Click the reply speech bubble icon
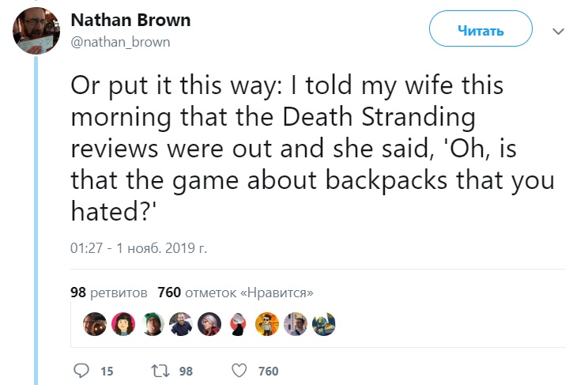 (x=82, y=371)
